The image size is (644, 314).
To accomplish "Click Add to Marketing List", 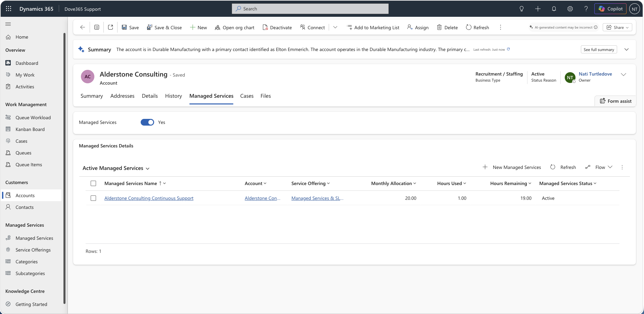I will click(373, 28).
